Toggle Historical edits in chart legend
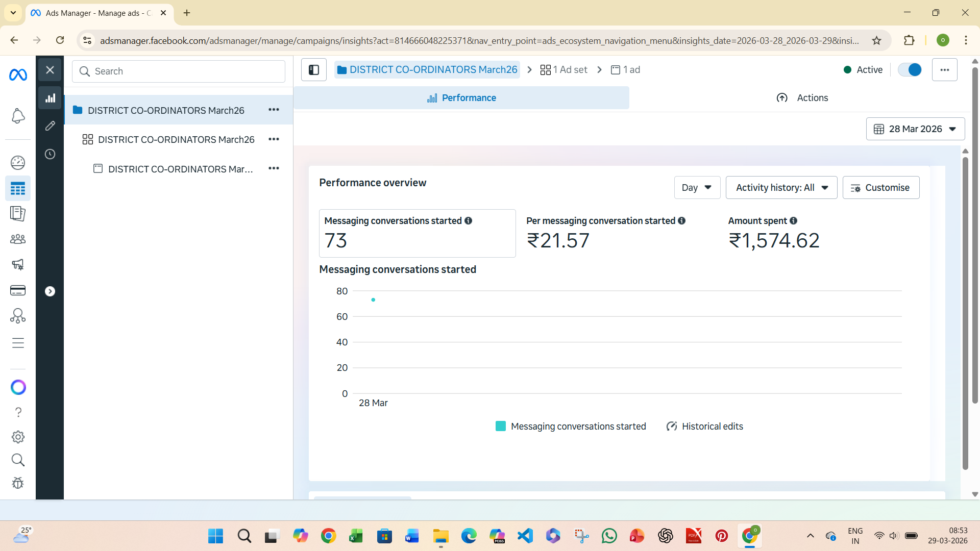The image size is (980, 551). pos(705,427)
